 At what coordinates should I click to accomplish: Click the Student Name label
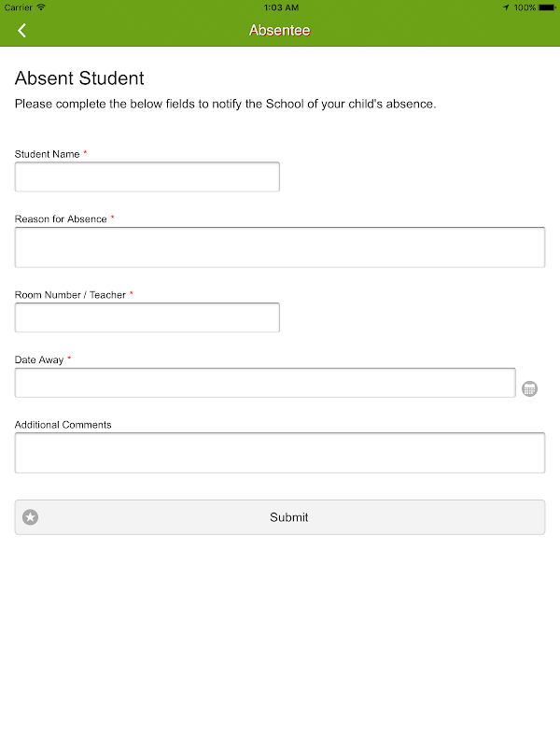[x=48, y=154]
